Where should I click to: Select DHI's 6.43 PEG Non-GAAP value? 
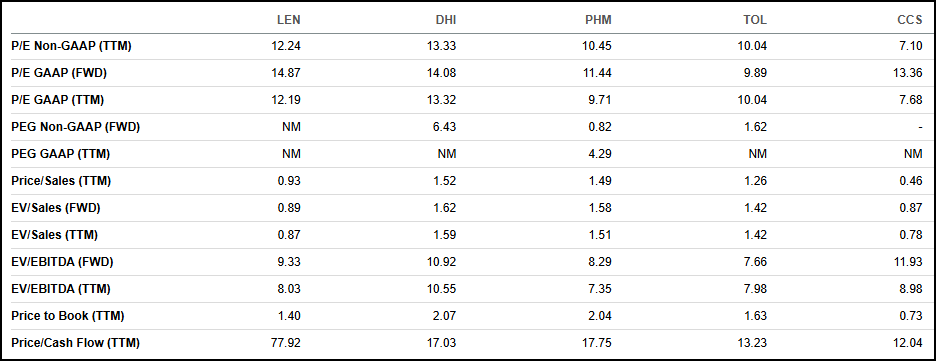point(445,127)
